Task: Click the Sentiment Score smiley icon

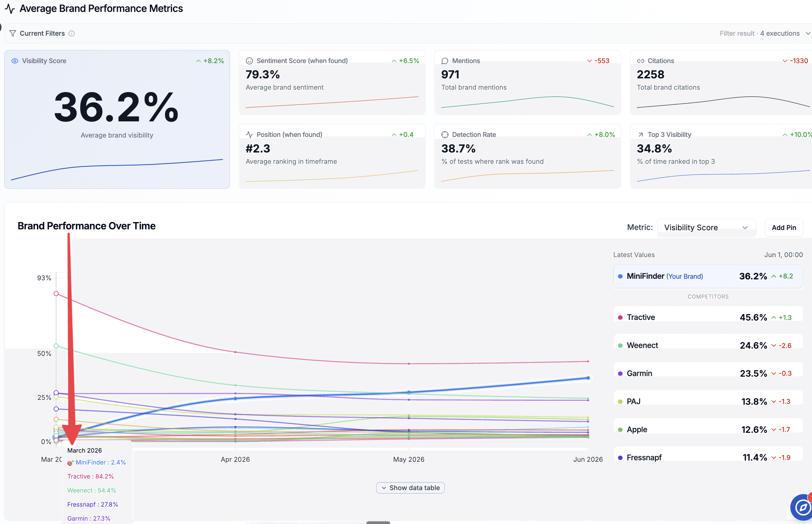Action: (x=249, y=61)
